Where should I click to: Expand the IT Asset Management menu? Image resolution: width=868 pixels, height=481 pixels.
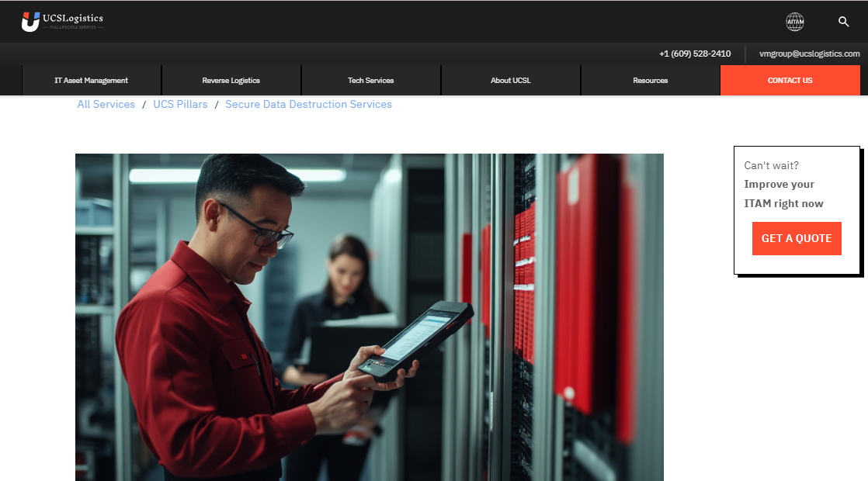92,81
